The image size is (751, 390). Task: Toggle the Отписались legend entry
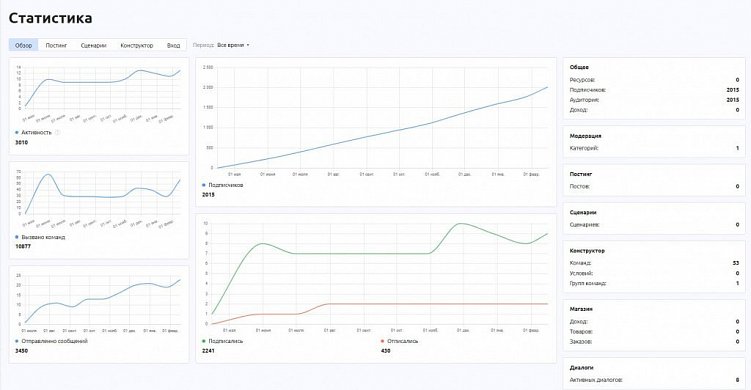[399, 341]
